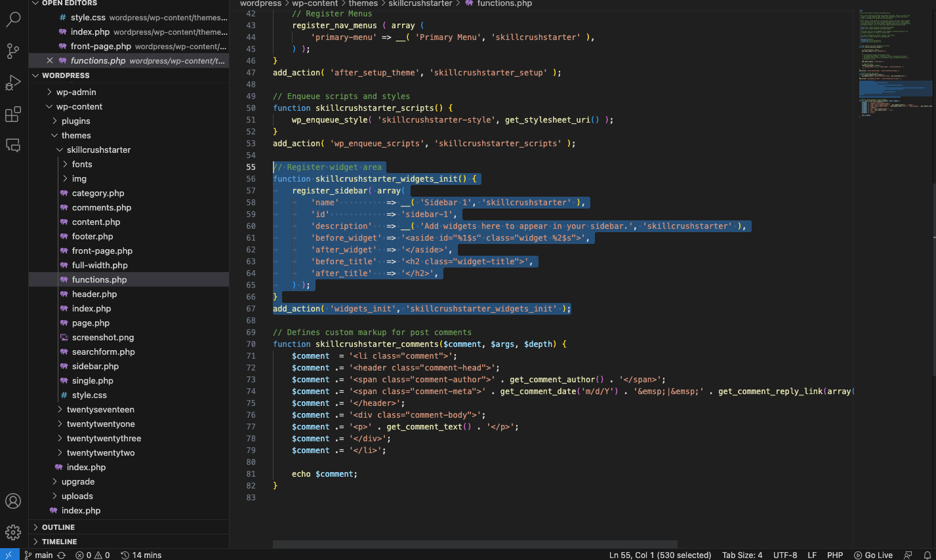Screen dimensions: 936x560
Task: Open style.css in skillcrushstarter folder tree
Action: [129, 395]
